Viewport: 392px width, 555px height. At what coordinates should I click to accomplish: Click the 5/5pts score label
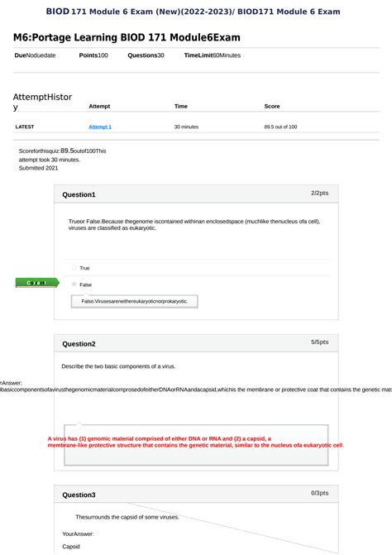(x=320, y=342)
